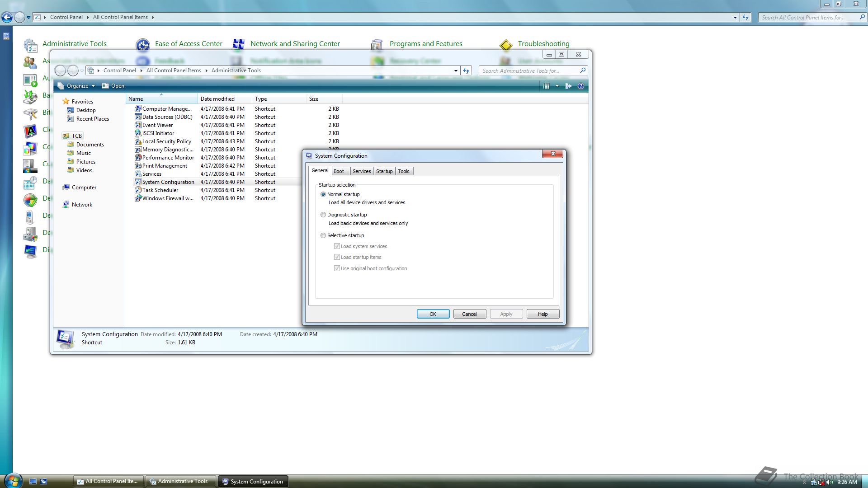The width and height of the screenshot is (868, 488).
Task: Select the Windows Firewall shortcut icon
Action: (x=138, y=198)
